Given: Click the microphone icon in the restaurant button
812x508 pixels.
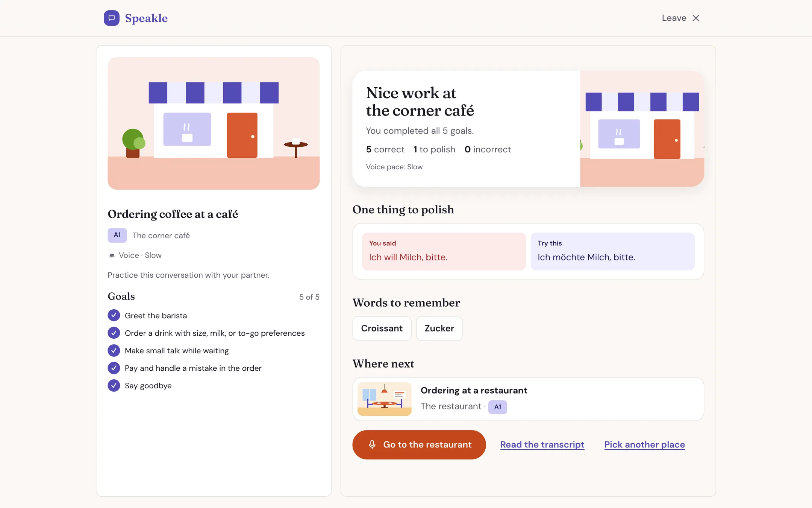Looking at the screenshot, I should 372,445.
